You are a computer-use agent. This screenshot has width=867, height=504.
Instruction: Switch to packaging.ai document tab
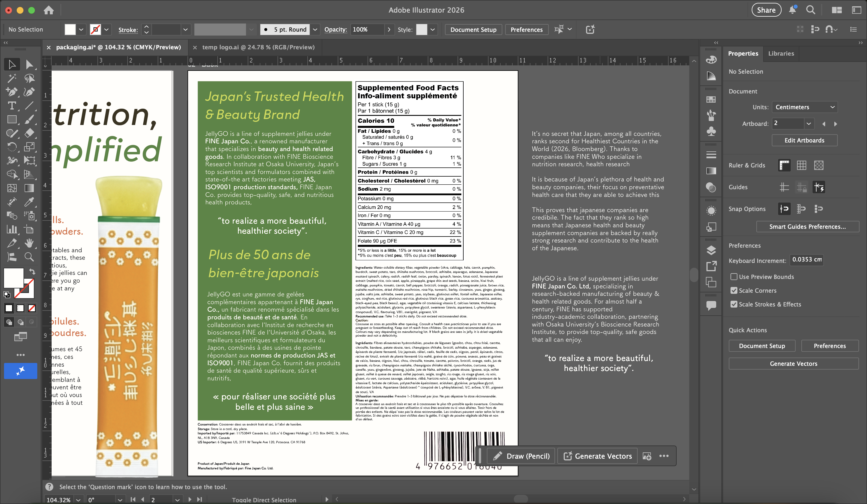pyautogui.click(x=118, y=47)
